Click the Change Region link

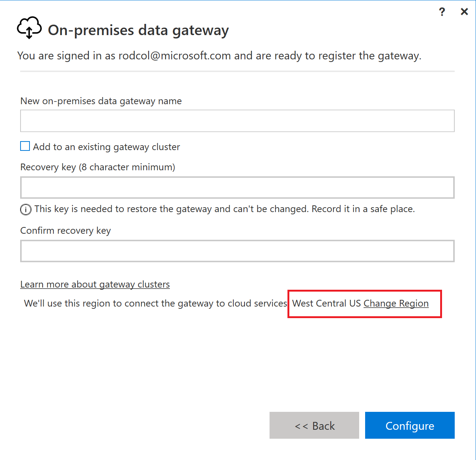[396, 304]
